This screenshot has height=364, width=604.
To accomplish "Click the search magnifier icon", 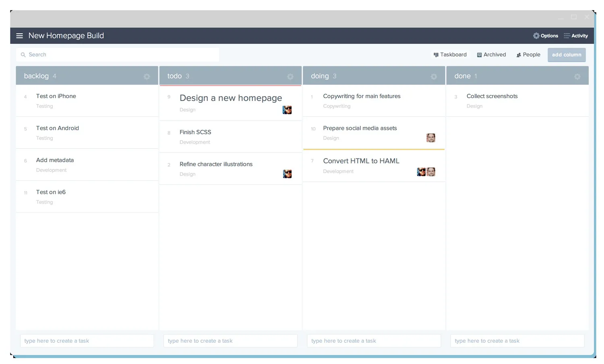I will [x=23, y=54].
